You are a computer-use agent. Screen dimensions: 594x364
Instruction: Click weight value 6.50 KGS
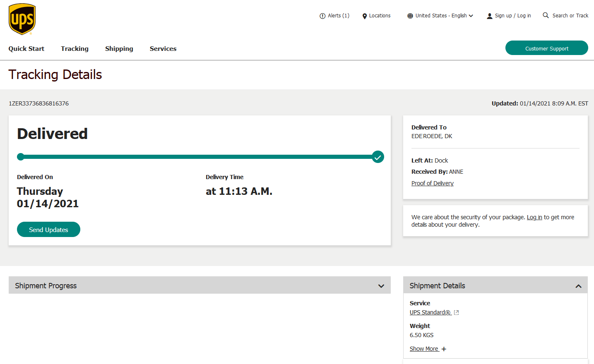point(421,335)
